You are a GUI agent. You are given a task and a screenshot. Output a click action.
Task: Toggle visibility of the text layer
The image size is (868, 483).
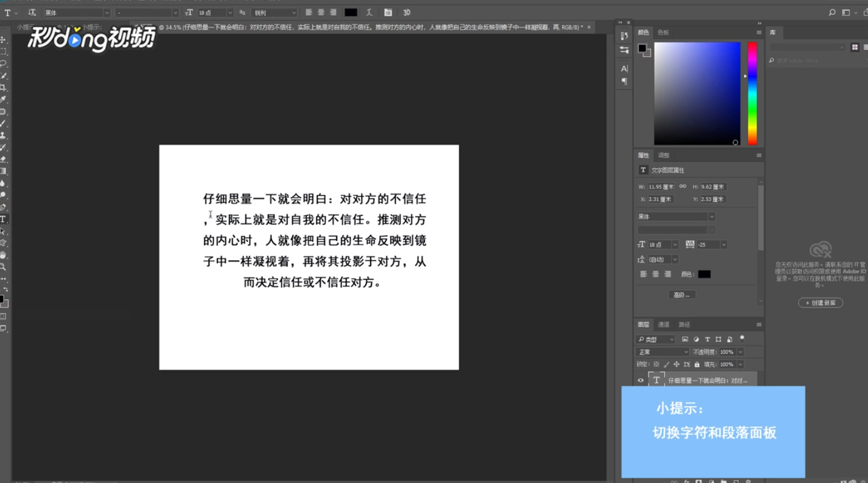tap(641, 380)
